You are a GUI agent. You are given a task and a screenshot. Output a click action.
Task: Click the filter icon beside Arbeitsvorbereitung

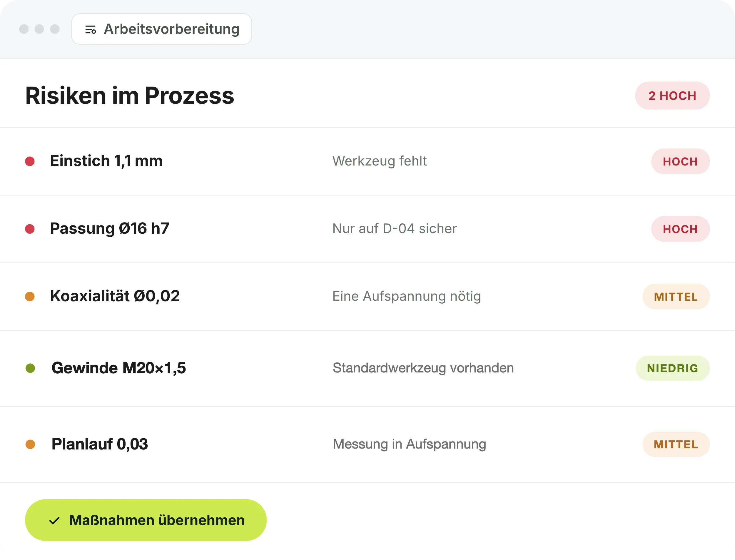(91, 30)
